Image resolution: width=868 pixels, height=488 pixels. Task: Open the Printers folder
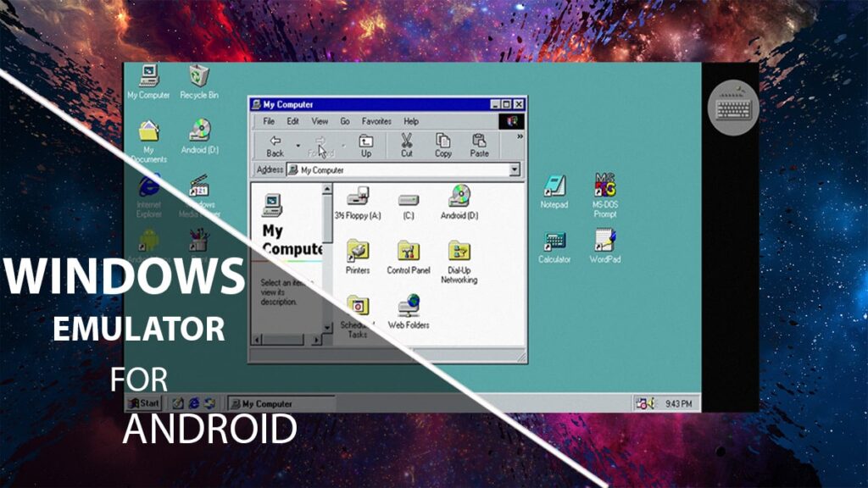coord(358,253)
